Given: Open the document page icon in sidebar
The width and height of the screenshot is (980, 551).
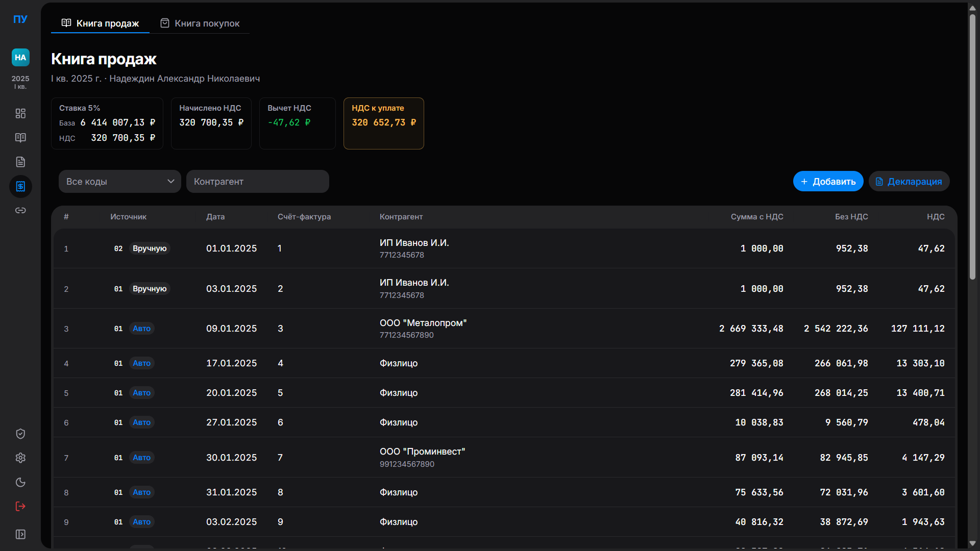Looking at the screenshot, I should coord(20,162).
